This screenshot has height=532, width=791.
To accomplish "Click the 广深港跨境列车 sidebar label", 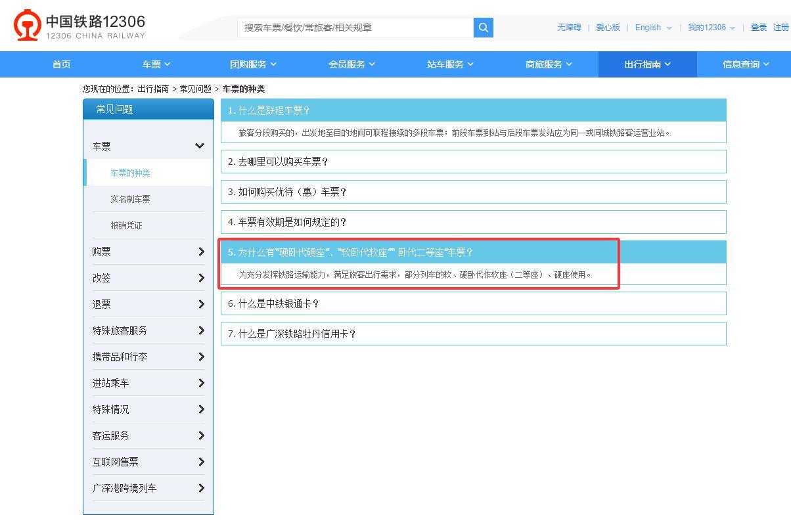I will pos(125,488).
